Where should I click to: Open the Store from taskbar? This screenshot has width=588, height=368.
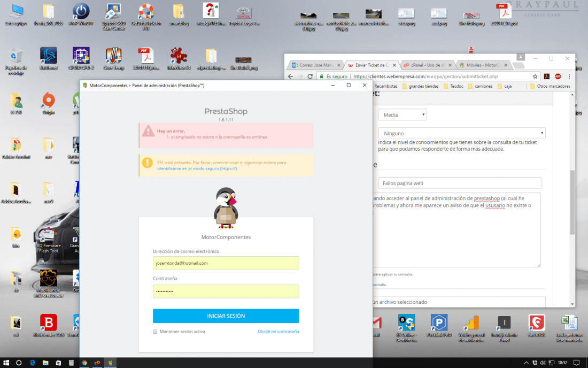click(x=58, y=363)
